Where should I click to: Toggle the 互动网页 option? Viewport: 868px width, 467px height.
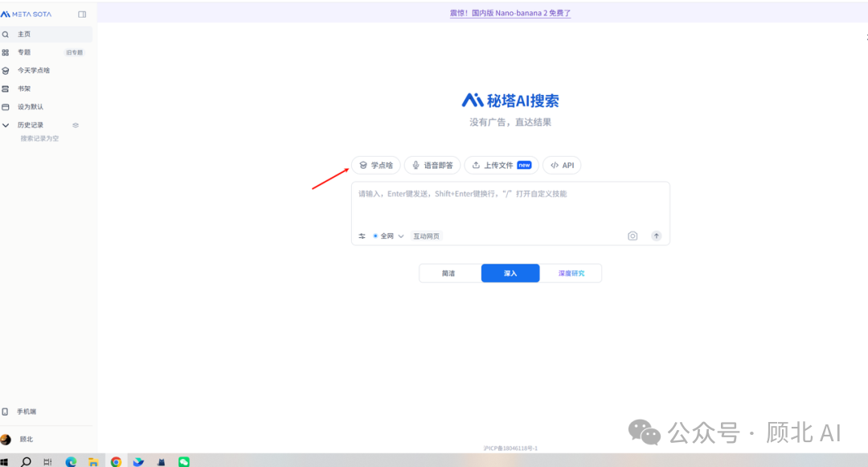(426, 236)
